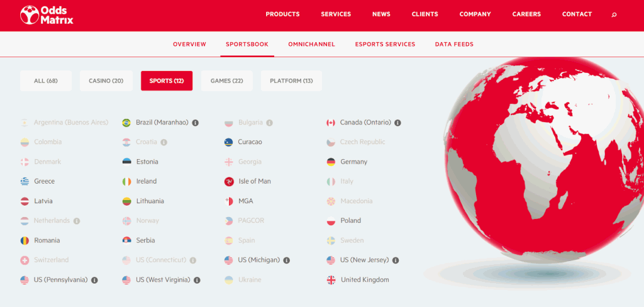
Task: Click the info icon beside Canada (Ontario)
Action: point(397,123)
